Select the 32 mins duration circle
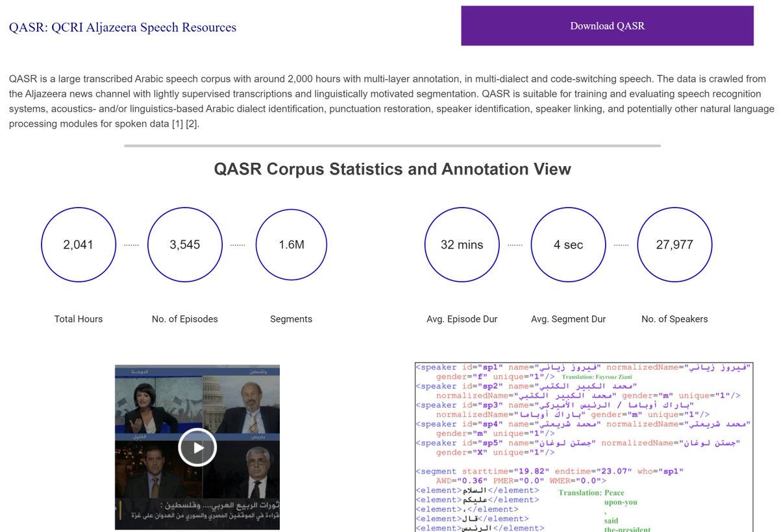 click(x=462, y=245)
